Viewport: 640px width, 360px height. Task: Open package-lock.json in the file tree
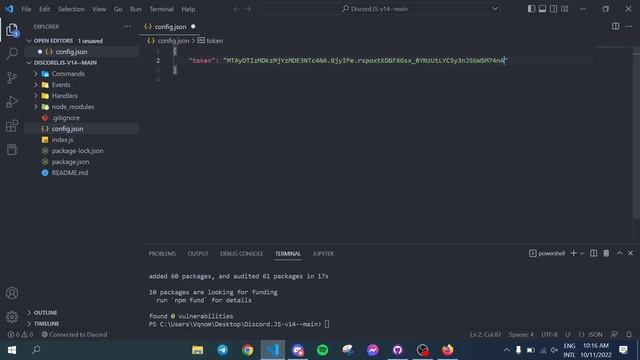(x=77, y=151)
